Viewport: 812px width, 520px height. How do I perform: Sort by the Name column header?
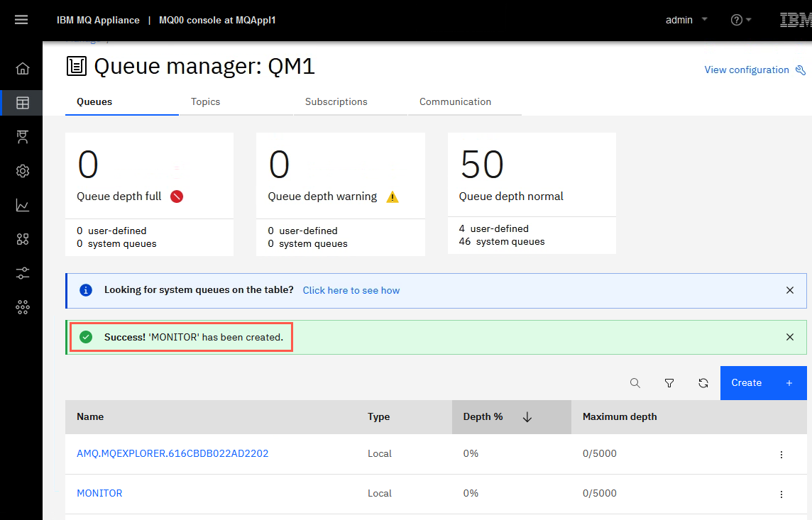[x=90, y=417]
